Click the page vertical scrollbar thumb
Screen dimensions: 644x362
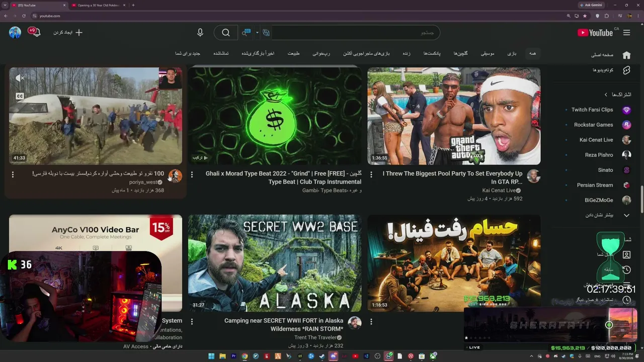click(642, 200)
